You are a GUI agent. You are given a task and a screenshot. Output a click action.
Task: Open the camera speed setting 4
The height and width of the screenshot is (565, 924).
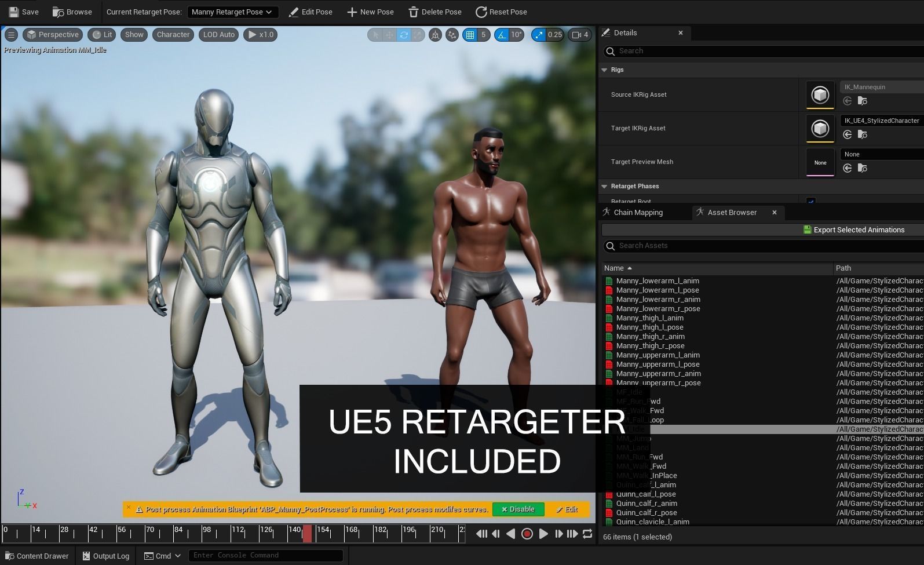[580, 35]
